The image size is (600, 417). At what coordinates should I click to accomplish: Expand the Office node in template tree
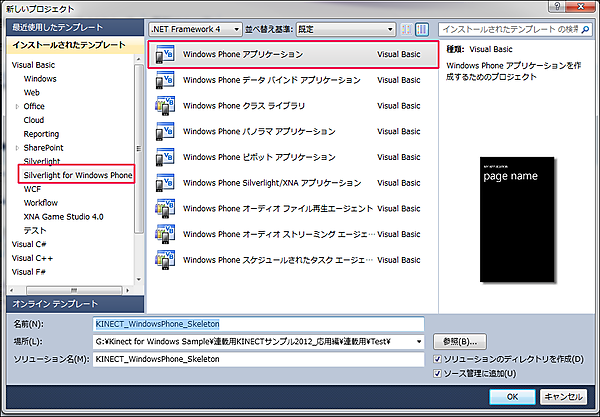[x=17, y=105]
